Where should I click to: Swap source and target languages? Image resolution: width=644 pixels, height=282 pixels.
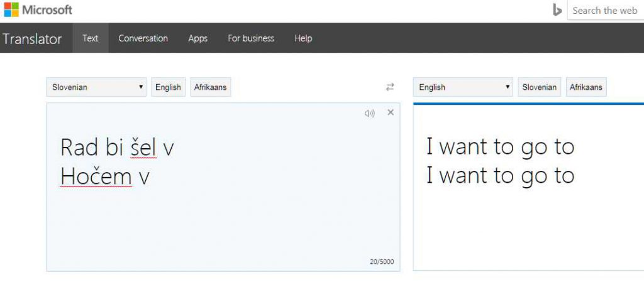(x=390, y=87)
